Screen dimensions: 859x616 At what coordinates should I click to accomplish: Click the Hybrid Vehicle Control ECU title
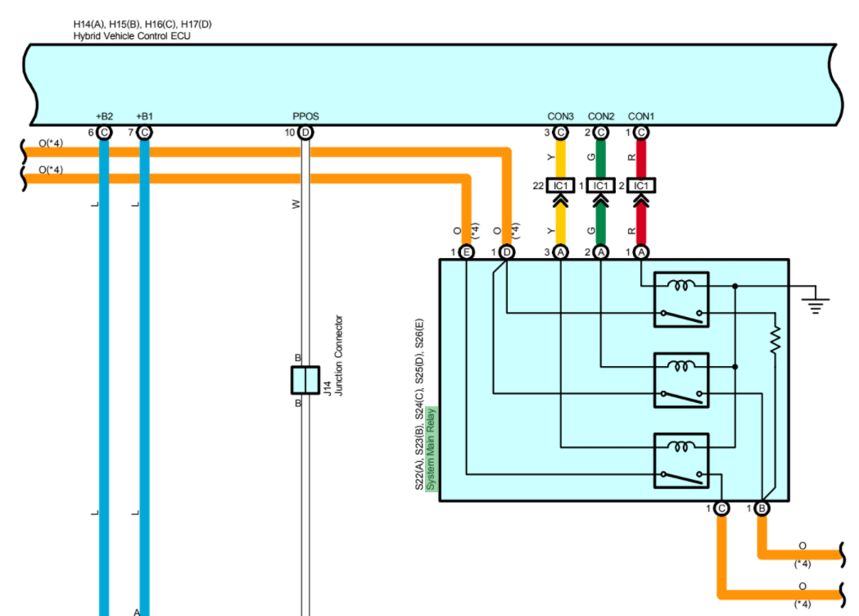[132, 36]
